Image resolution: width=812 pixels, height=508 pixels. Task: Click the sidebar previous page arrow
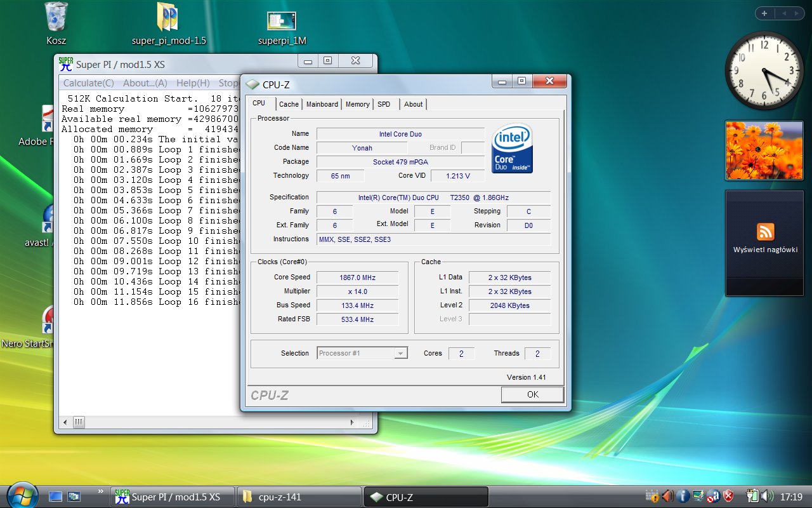[x=783, y=13]
